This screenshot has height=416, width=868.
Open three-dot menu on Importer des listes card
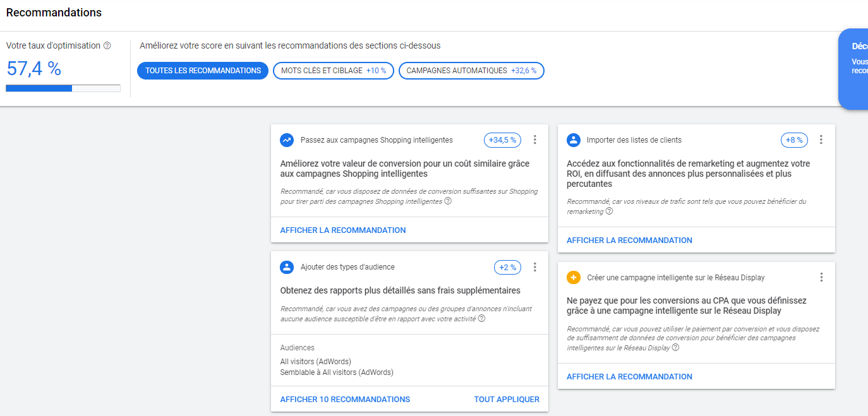821,140
